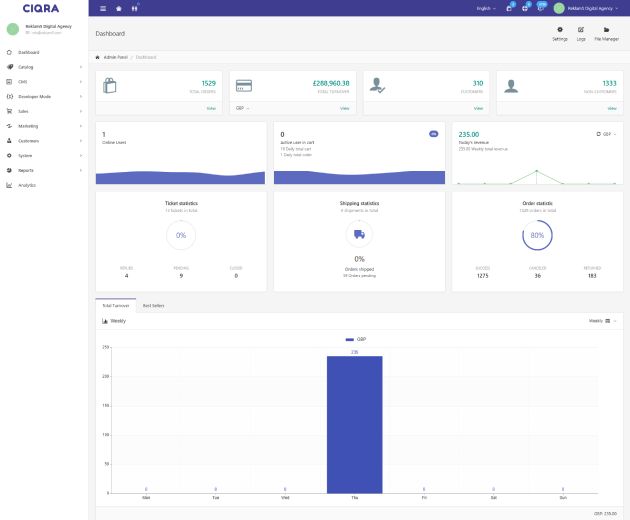Open File Manager folder icon

pos(606,30)
